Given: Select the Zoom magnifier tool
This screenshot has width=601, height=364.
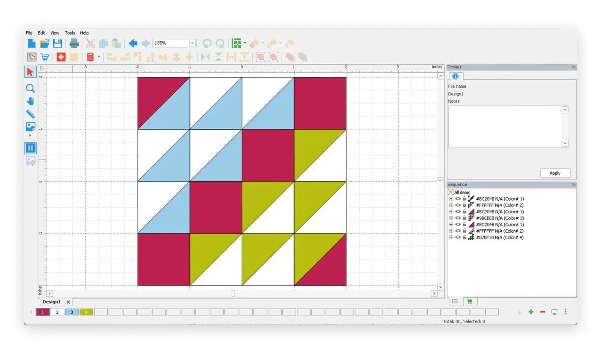Looking at the screenshot, I should pos(30,88).
